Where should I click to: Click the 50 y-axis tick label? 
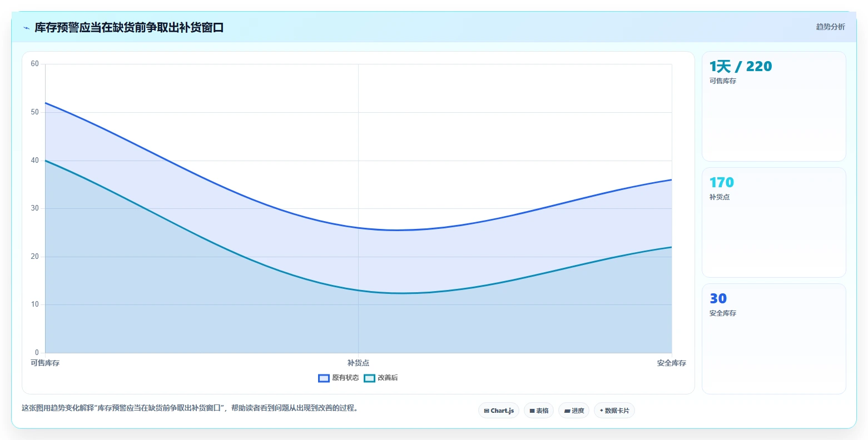click(x=35, y=112)
